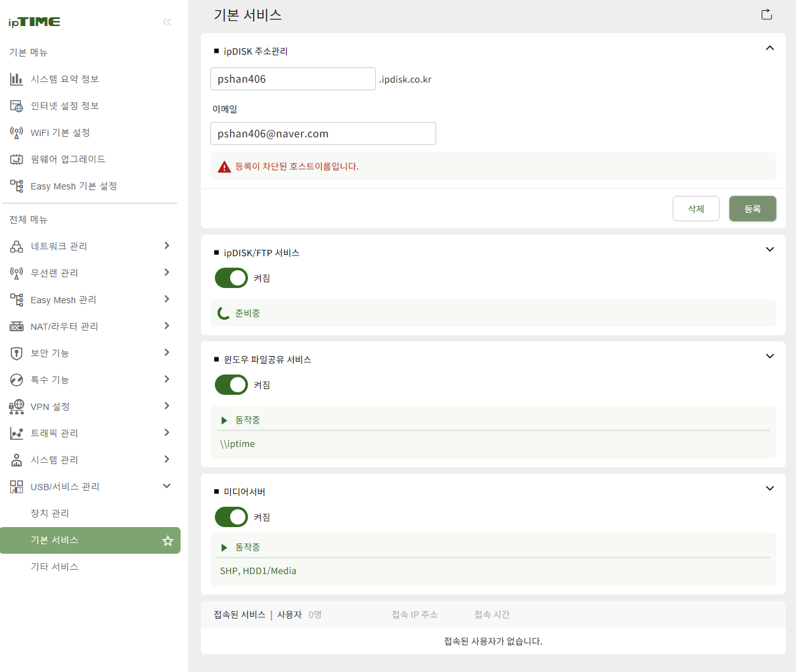796x672 pixels.
Task: Click the Easy Mesh 관리 icon
Action: pyautogui.click(x=17, y=299)
